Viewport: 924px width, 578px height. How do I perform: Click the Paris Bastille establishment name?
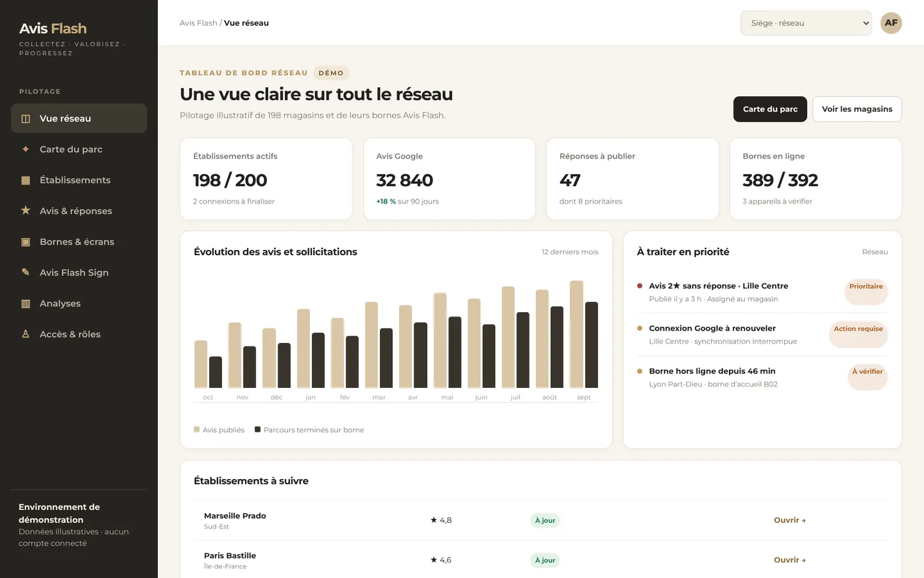230,556
